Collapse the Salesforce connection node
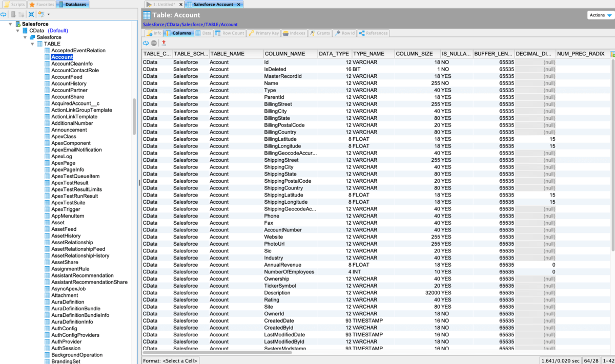This screenshot has width=615, height=364. point(11,24)
